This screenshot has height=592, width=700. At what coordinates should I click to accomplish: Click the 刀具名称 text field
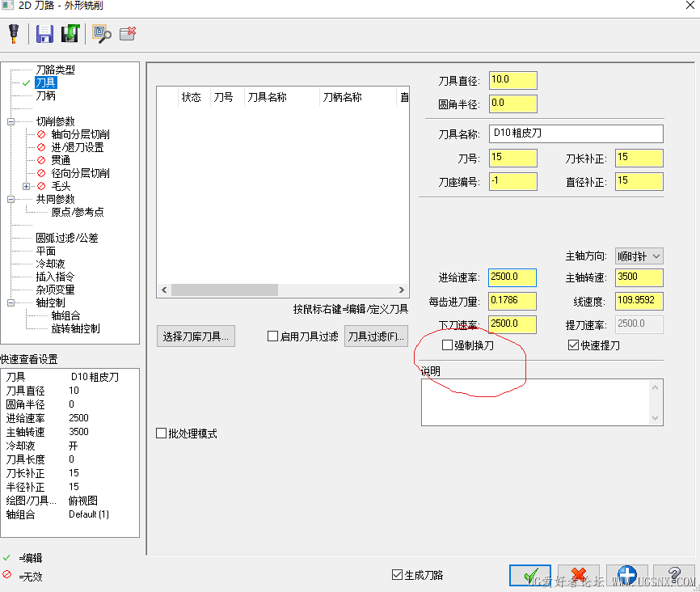coord(576,133)
